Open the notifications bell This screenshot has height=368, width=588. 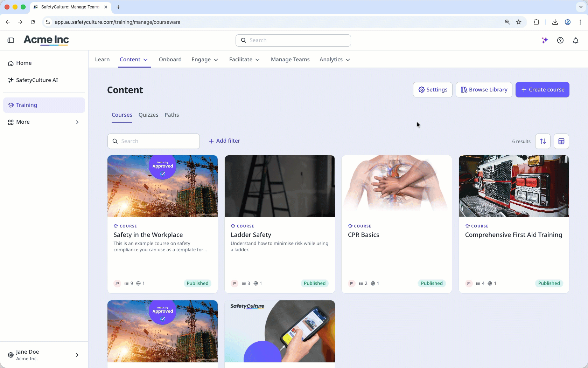pyautogui.click(x=576, y=40)
